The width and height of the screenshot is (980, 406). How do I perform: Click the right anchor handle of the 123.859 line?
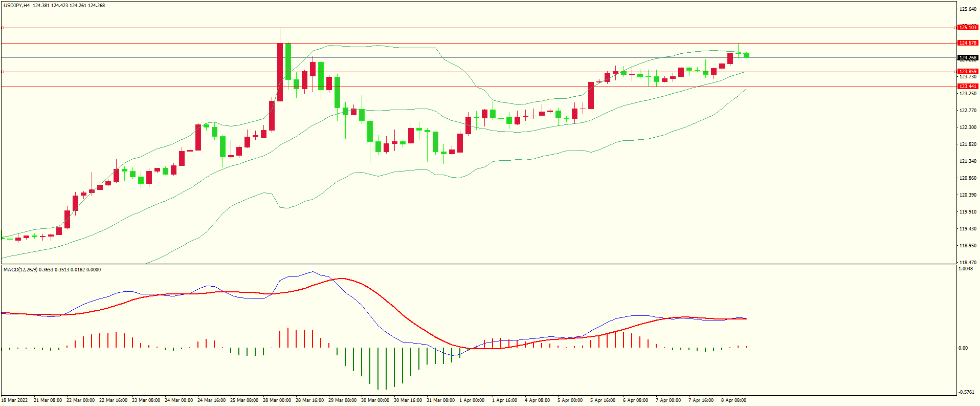click(x=956, y=72)
